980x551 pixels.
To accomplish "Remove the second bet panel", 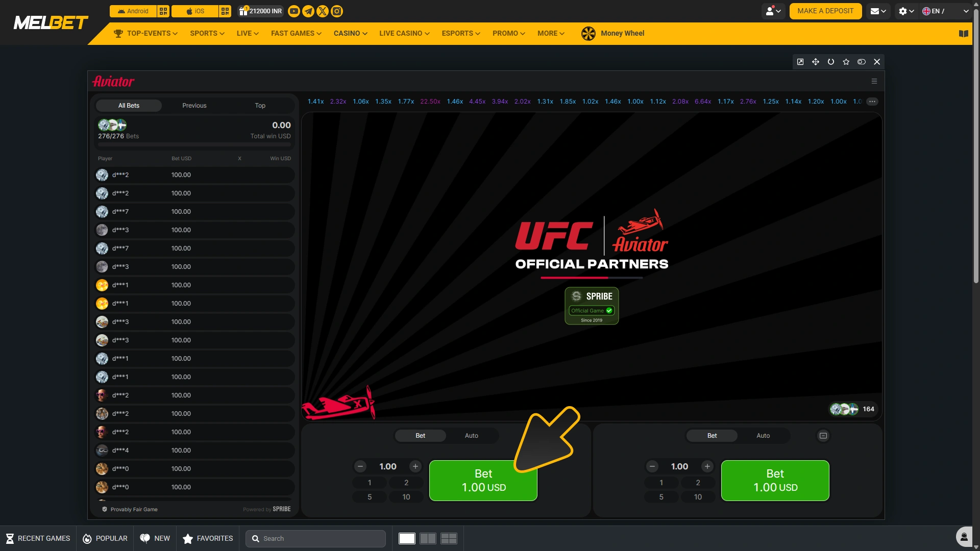I will (823, 436).
